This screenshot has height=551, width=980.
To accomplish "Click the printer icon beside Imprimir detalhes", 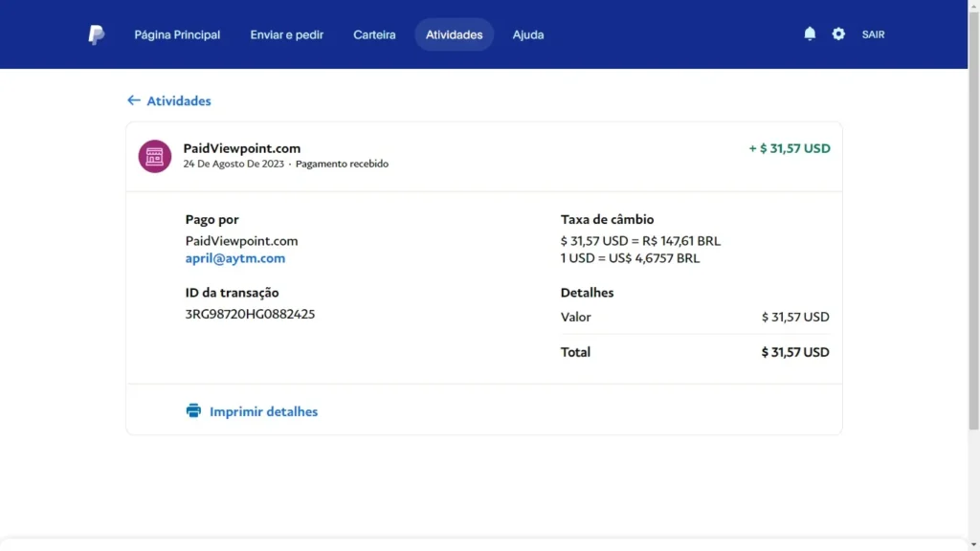I will [x=193, y=410].
